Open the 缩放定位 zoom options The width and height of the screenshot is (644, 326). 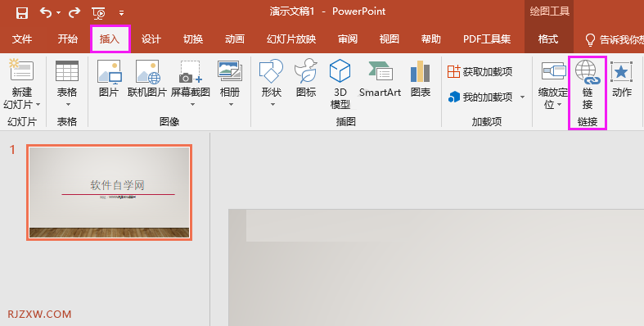point(553,85)
